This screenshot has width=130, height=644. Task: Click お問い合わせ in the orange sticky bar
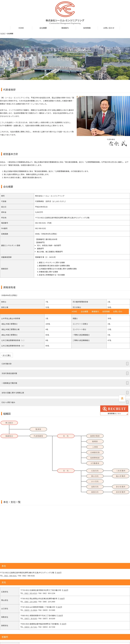(x=118, y=311)
